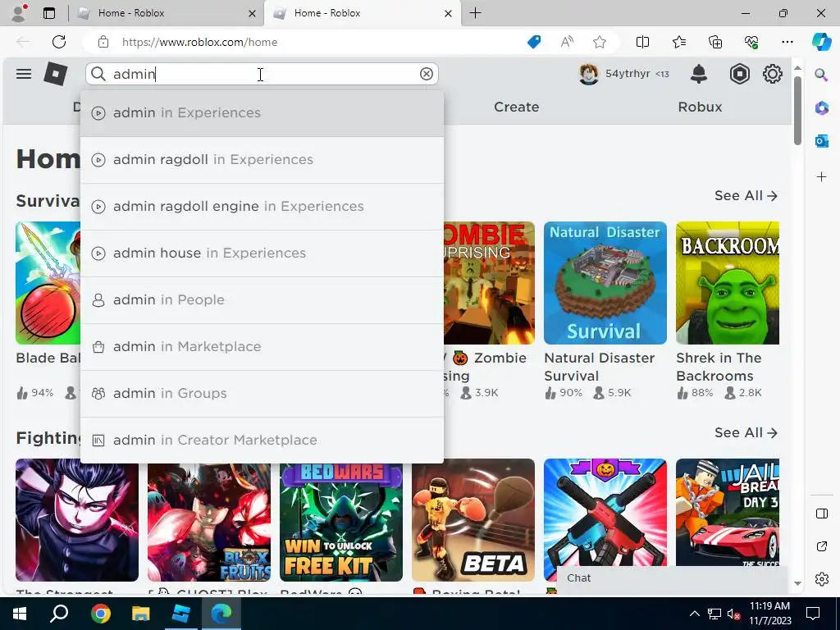840x630 pixels.
Task: Open the Windows notification center
Action: [x=813, y=614]
